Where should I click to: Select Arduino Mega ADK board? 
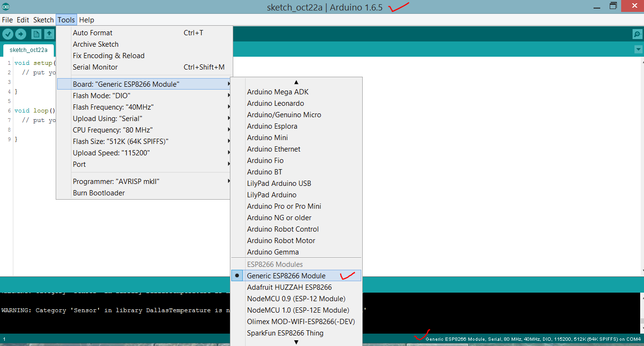pos(297,92)
